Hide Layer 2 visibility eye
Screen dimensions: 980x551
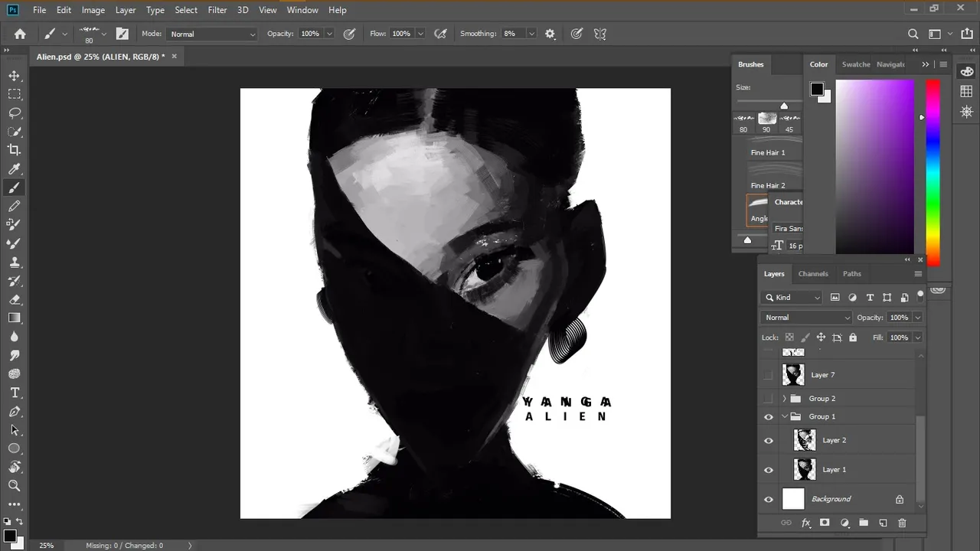[769, 441]
